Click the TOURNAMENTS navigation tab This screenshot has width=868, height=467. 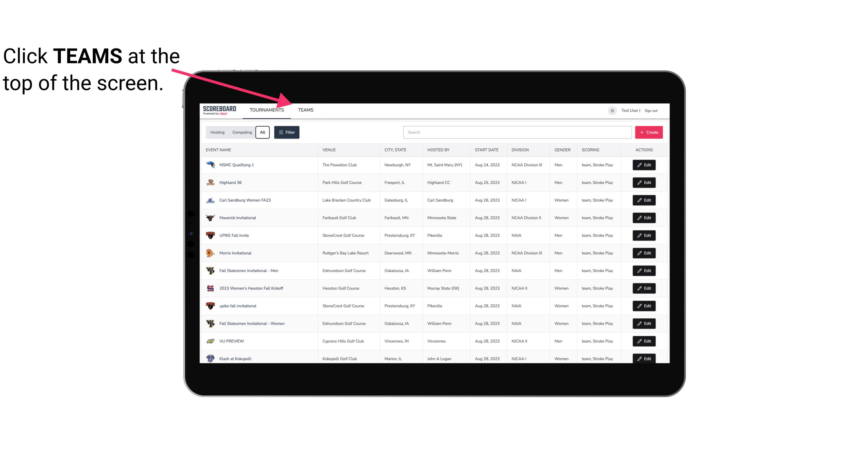pyautogui.click(x=267, y=110)
